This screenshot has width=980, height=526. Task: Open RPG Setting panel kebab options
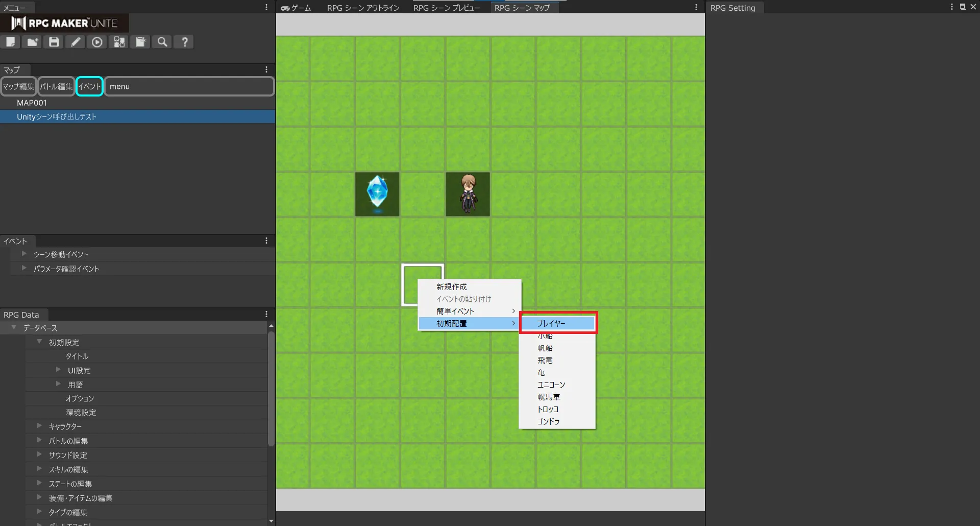[x=952, y=7]
